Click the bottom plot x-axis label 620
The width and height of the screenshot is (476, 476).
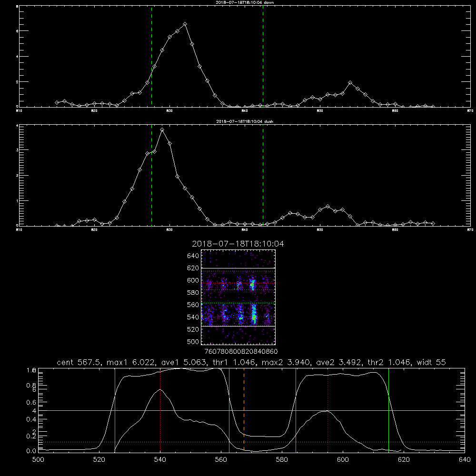(x=404, y=460)
